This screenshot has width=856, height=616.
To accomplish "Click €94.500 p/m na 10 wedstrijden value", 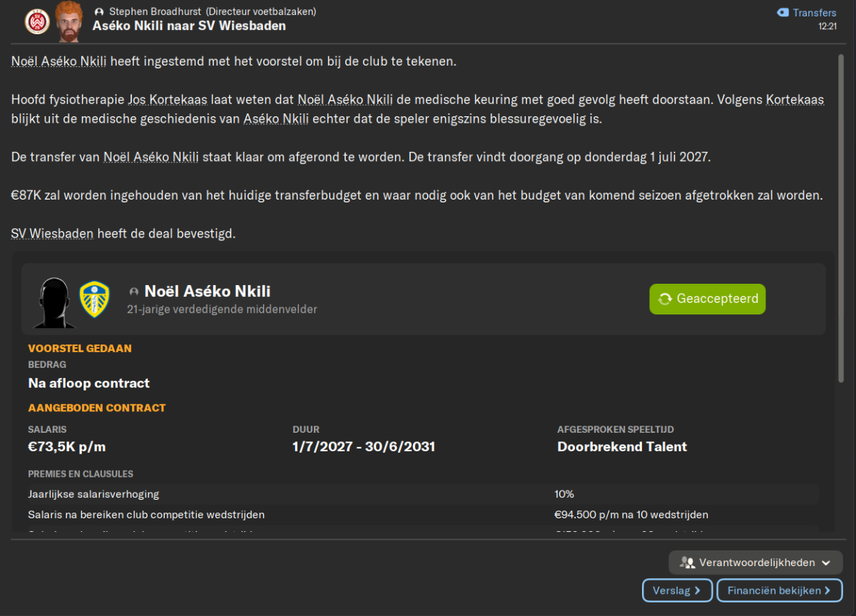I will [x=631, y=515].
